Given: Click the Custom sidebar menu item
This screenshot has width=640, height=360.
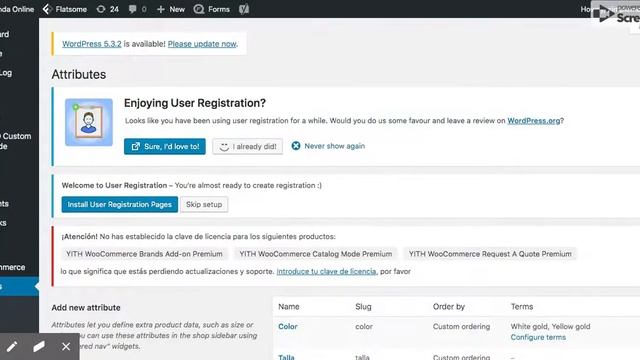Looking at the screenshot, I should coord(16,141).
